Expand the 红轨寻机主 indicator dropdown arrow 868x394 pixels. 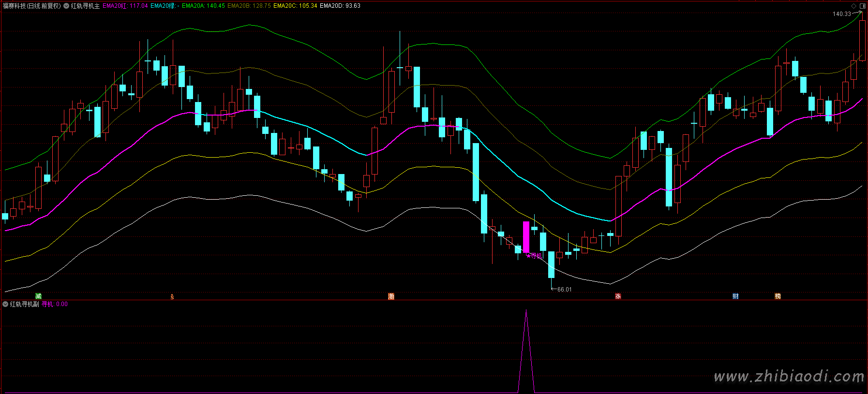(66, 6)
